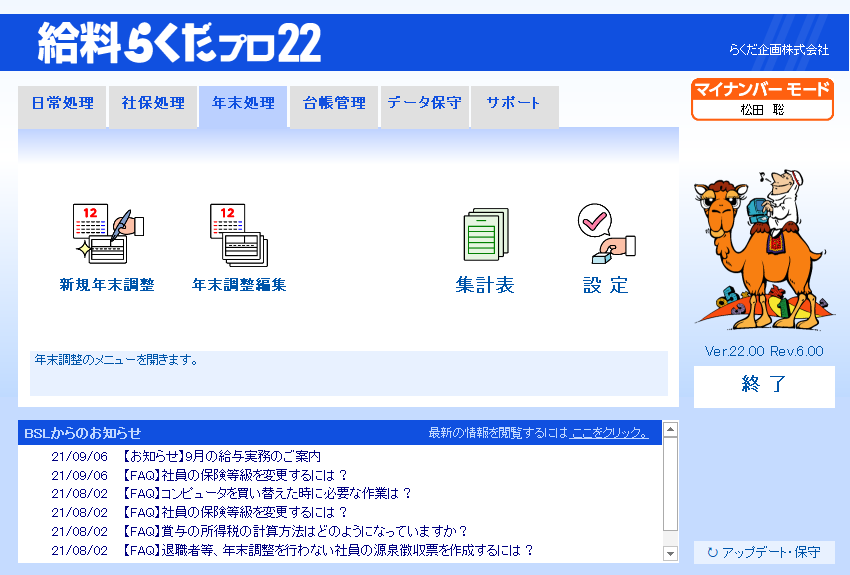Click the news list scrollbar thumb
This screenshot has width=850, height=575.
pyautogui.click(x=671, y=484)
